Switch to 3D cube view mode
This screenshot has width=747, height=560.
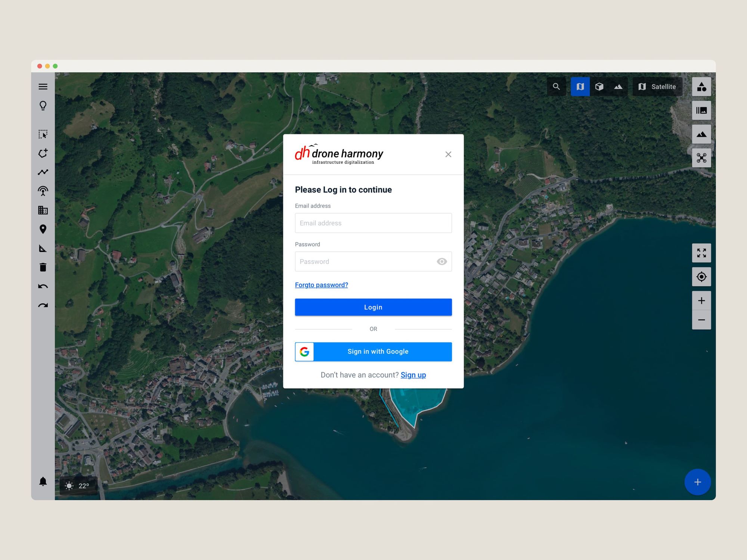click(x=599, y=87)
